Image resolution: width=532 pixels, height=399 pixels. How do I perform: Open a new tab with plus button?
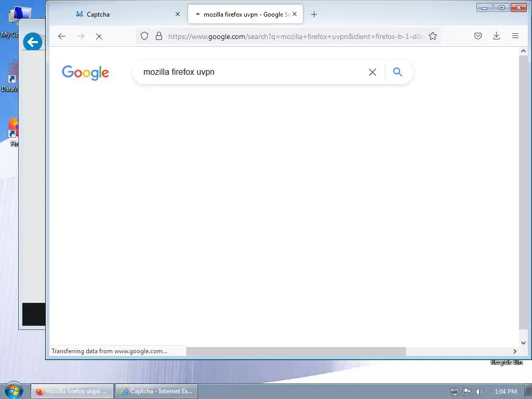coord(314,14)
